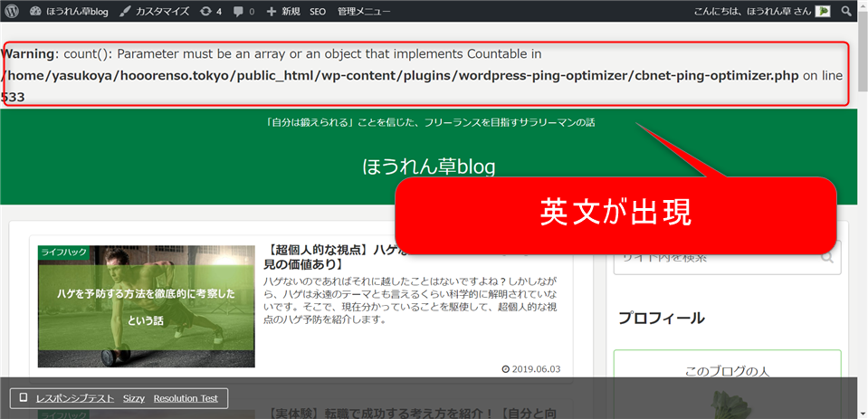Viewport: 868px width, 419px height.
Task: Create new content via 新規
Action: pos(283,11)
